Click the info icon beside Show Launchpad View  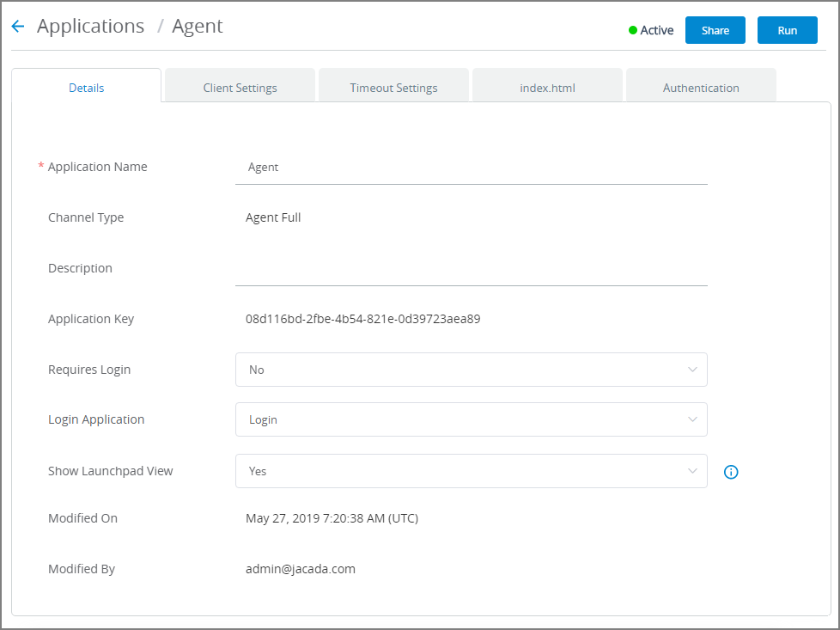click(x=731, y=472)
